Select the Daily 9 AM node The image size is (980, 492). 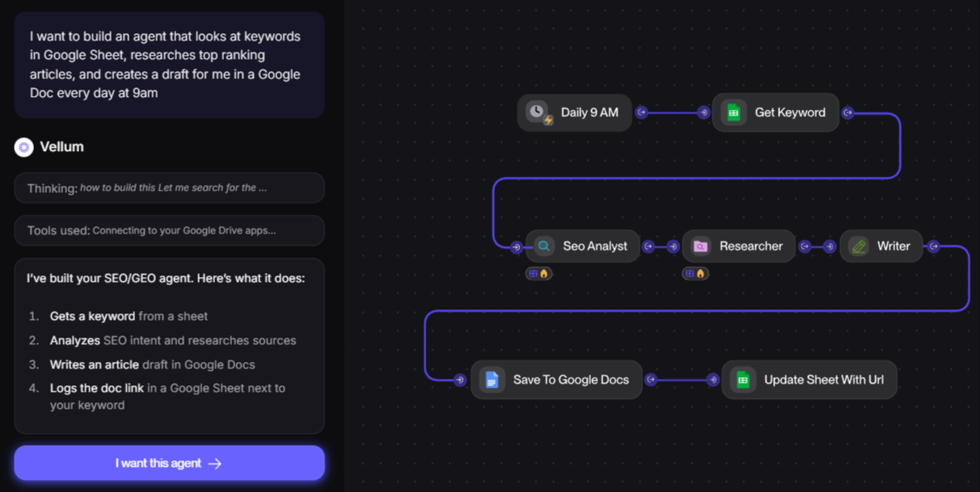click(x=574, y=112)
